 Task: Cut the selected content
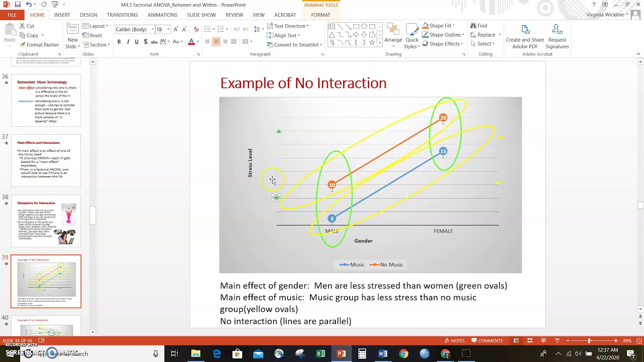click(x=27, y=26)
